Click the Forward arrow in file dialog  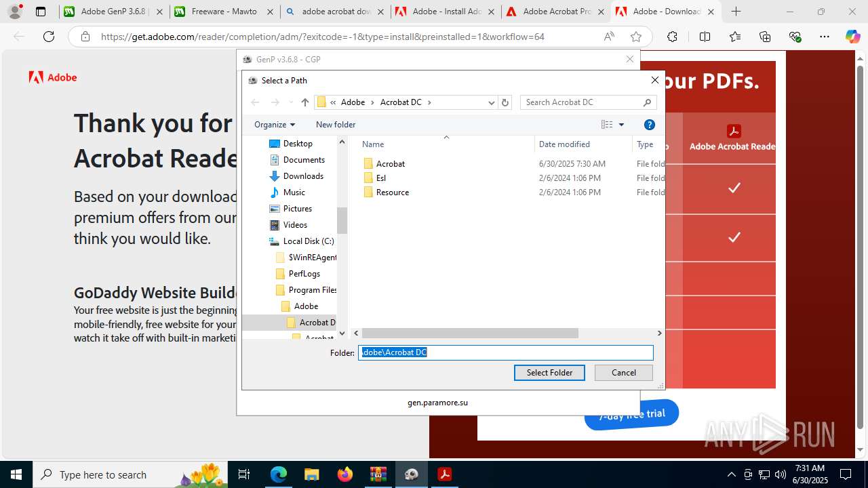click(275, 102)
